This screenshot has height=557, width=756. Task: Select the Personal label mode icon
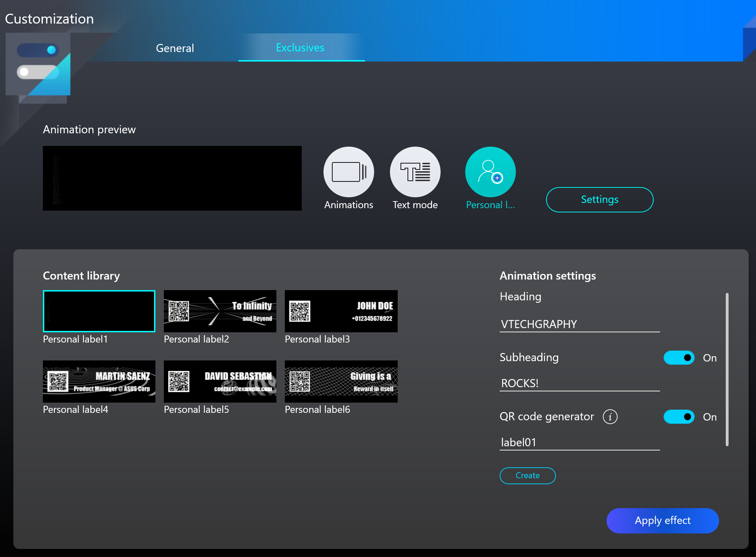point(490,172)
